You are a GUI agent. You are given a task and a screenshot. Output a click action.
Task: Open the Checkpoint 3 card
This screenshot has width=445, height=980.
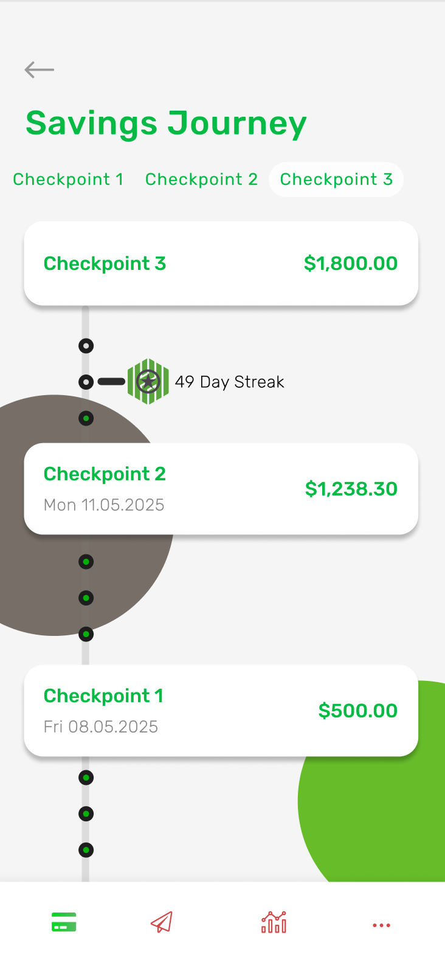pos(221,263)
